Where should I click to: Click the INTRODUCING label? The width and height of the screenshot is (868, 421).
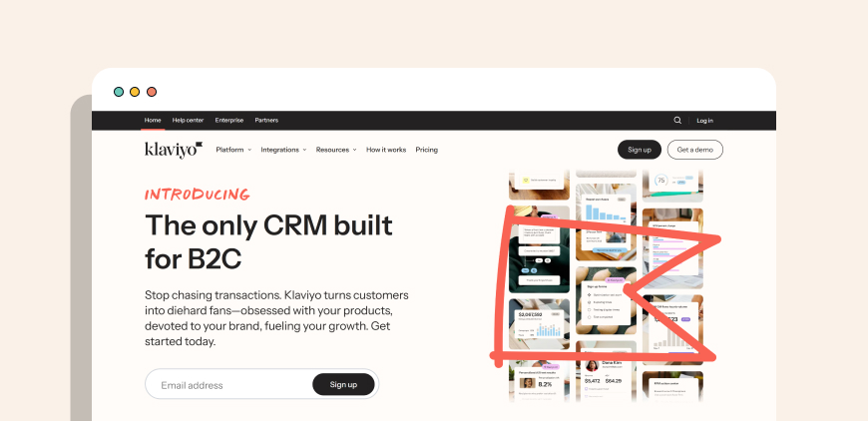tap(198, 195)
